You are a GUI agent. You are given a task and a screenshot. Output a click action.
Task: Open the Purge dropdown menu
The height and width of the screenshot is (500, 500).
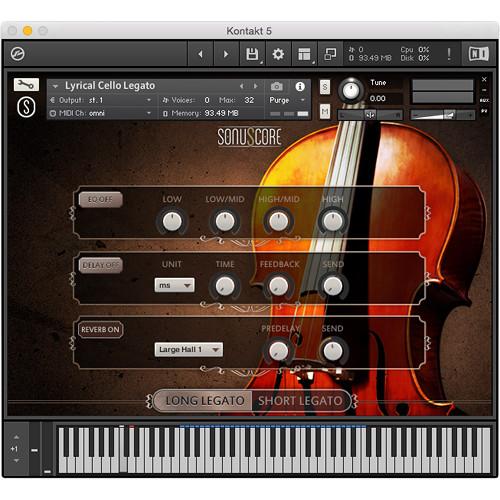[x=287, y=100]
